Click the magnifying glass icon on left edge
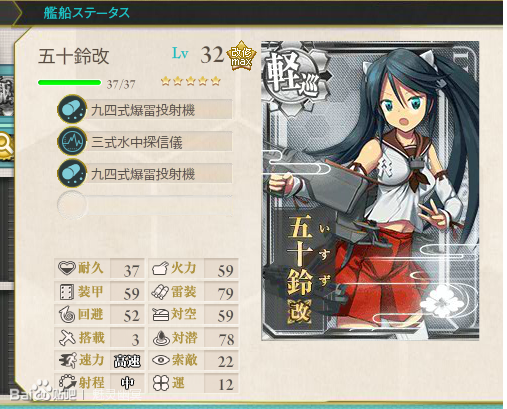 (5, 145)
